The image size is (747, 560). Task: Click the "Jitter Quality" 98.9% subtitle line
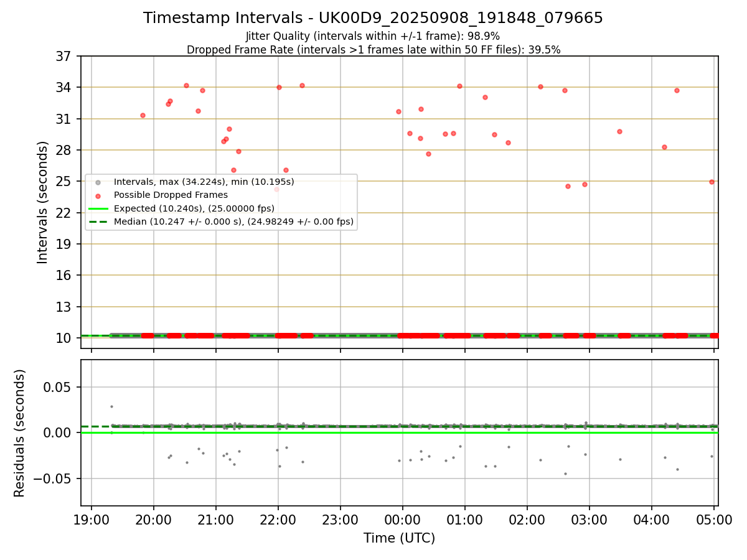pyautogui.click(x=373, y=36)
